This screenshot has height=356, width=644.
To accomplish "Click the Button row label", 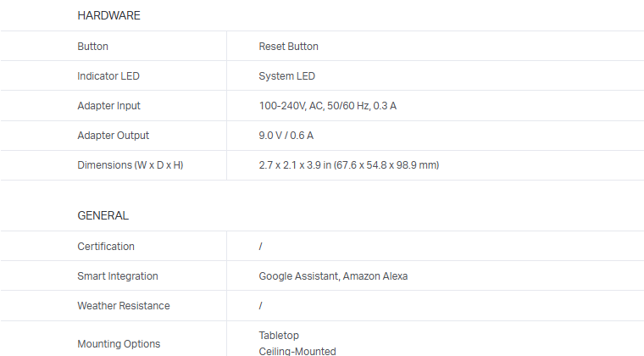I will tap(92, 47).
